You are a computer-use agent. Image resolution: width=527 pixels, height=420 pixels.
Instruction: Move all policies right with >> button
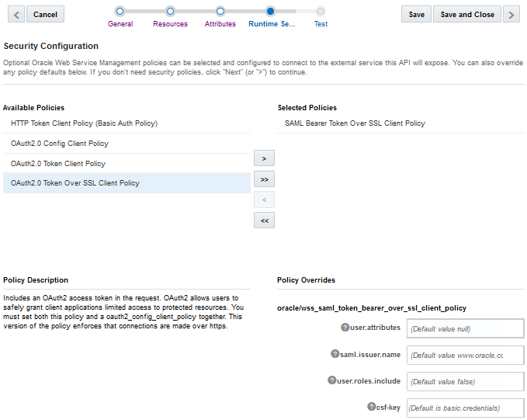click(264, 179)
